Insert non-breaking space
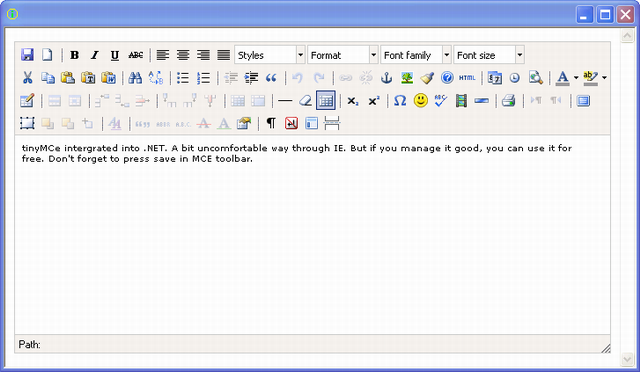640x372 pixels. (291, 123)
